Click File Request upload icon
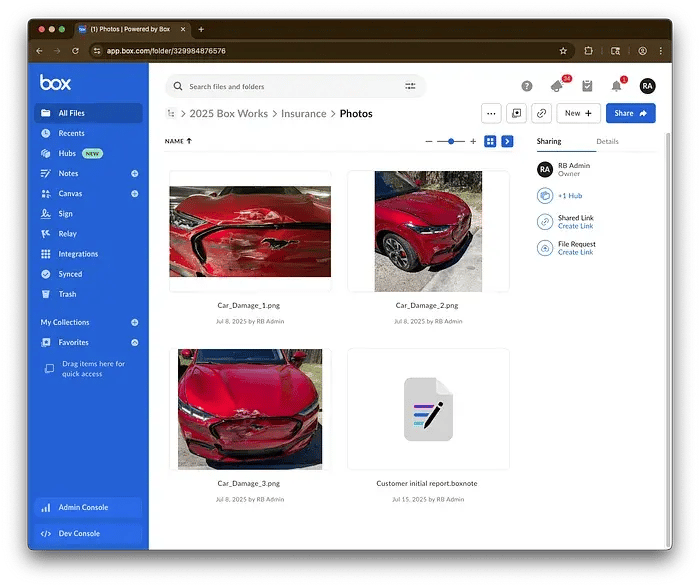Viewport: 700px width, 587px height. click(x=545, y=248)
